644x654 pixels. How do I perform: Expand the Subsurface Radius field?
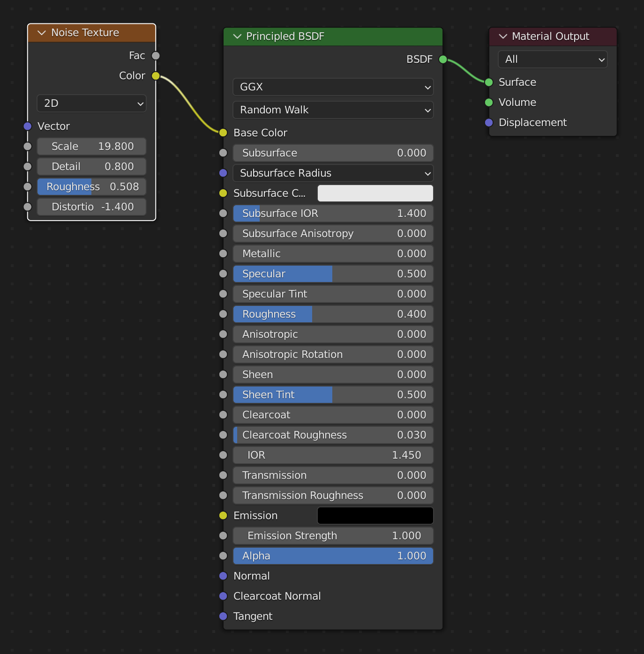pos(333,173)
